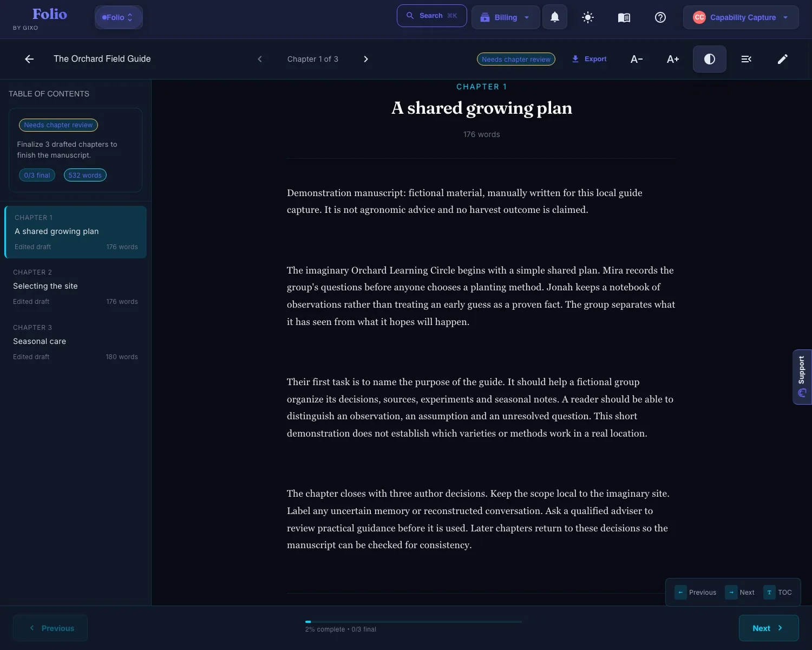812x650 pixels.
Task: Increase font size with A+ button
Action: (x=673, y=59)
